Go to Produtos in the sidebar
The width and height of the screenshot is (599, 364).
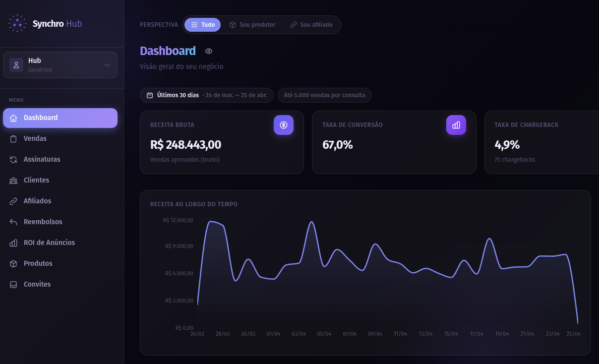point(60,264)
